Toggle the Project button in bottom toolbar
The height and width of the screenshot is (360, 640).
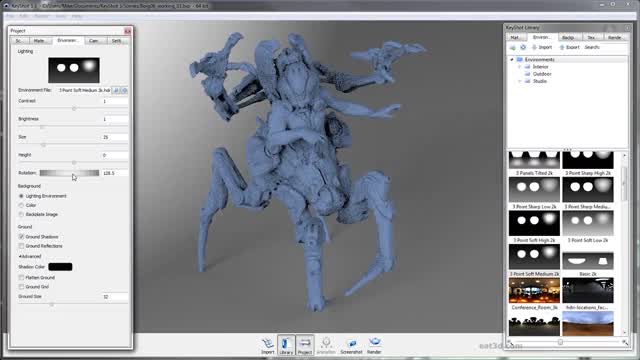tap(305, 345)
